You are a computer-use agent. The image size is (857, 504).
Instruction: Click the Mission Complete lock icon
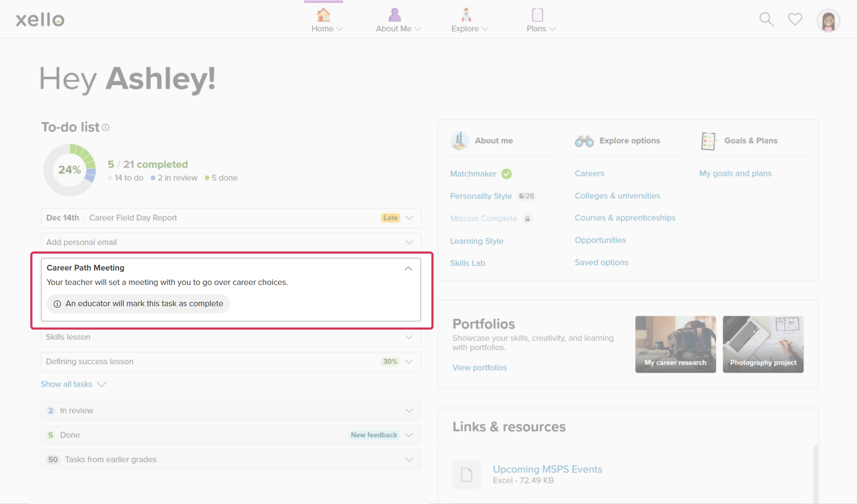[x=527, y=219]
